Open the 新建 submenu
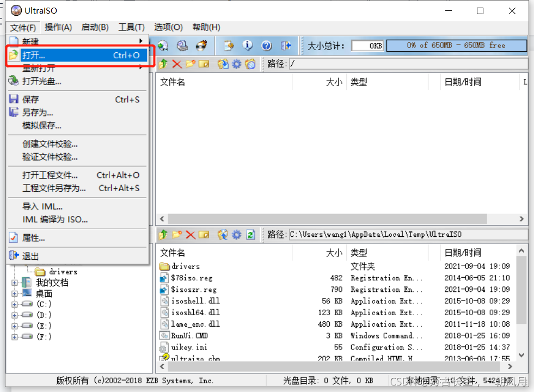Image resolution: width=534 pixels, height=392 pixels. point(78,41)
